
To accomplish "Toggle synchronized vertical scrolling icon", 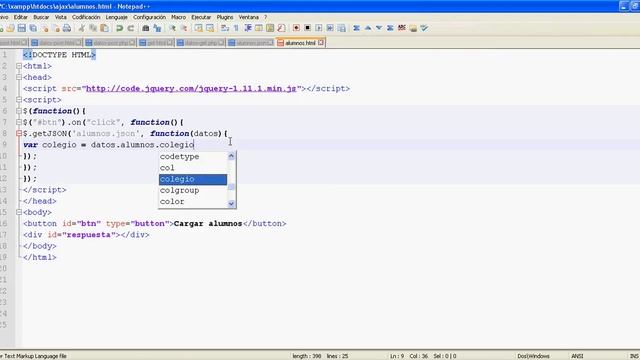I will click(x=198, y=28).
